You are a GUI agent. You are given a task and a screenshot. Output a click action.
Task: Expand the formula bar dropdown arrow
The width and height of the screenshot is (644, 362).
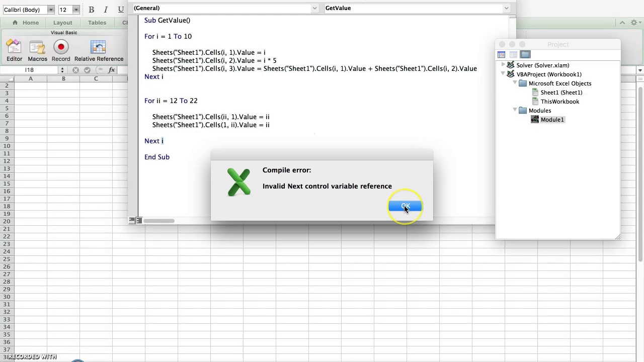tap(640, 70)
